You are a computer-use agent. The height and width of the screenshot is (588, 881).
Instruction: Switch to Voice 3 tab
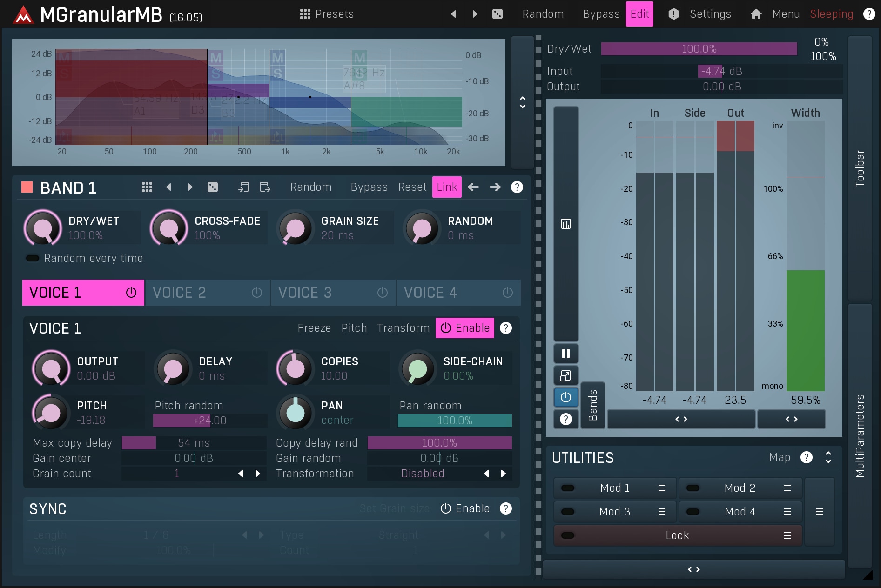coord(333,293)
